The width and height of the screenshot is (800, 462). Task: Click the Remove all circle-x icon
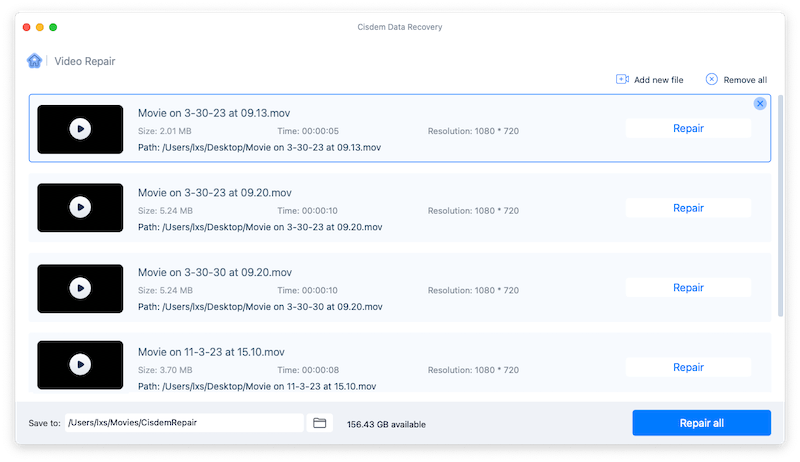(x=711, y=80)
